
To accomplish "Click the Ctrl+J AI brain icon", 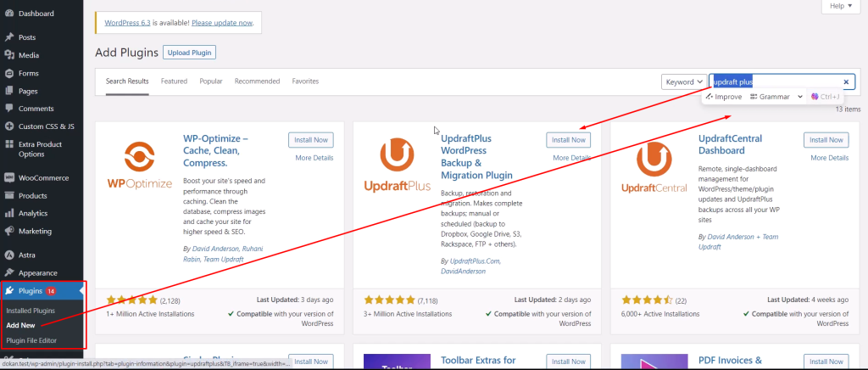I will point(815,97).
